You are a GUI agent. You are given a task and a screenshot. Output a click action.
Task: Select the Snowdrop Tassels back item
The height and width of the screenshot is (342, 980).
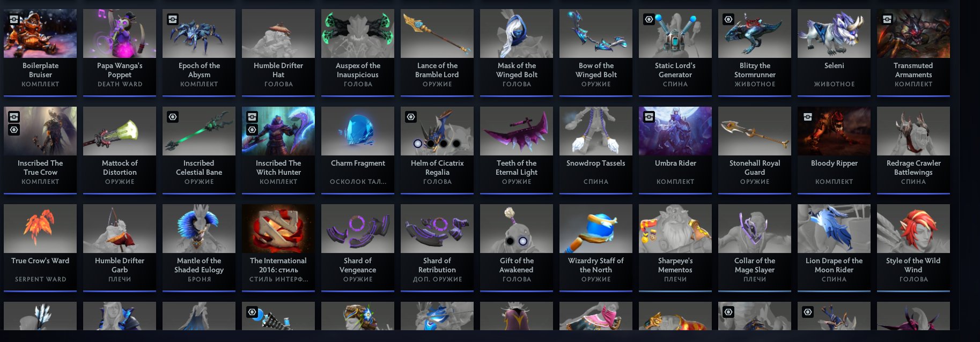pyautogui.click(x=596, y=150)
